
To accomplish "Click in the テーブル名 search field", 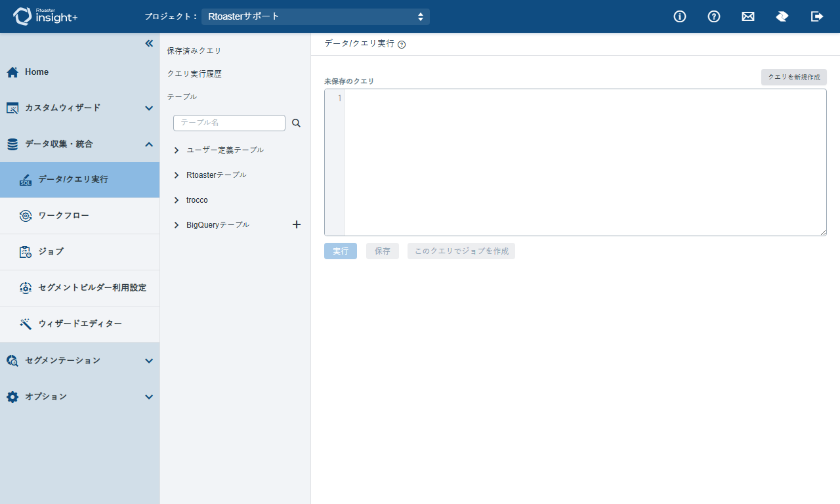I will coord(229,123).
